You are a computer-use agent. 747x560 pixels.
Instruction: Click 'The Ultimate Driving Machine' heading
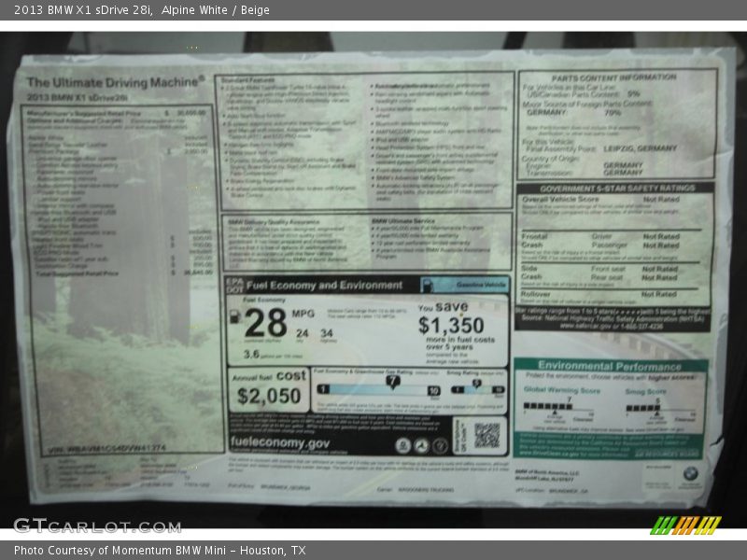(116, 82)
